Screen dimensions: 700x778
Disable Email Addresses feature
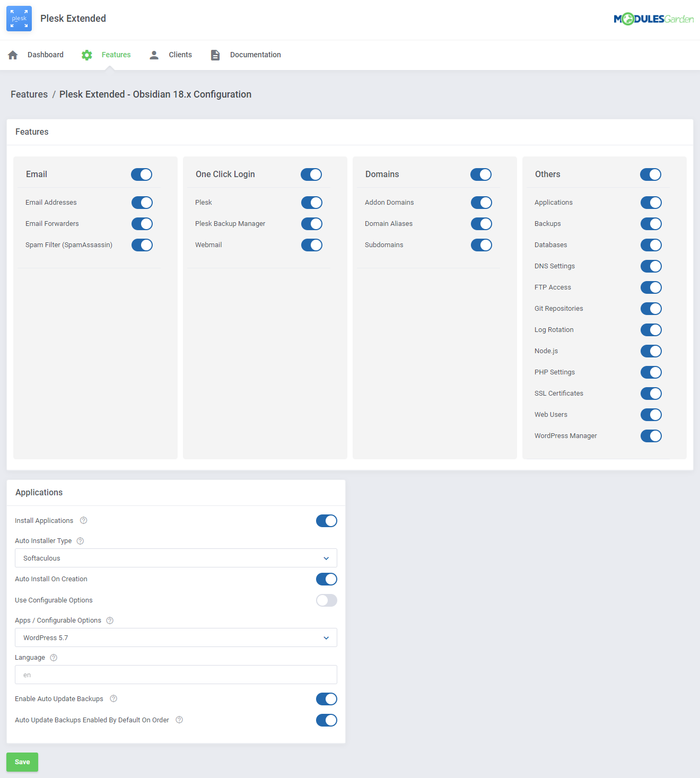coord(142,203)
